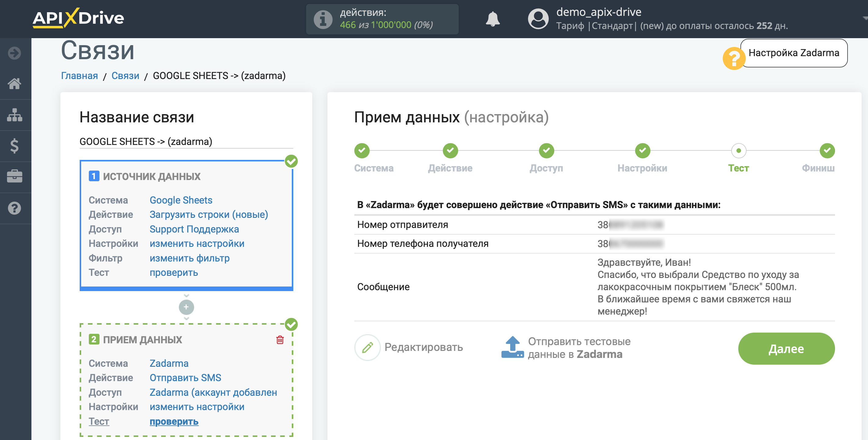Open billing via sidebar dollar icon
This screenshot has height=440, width=868.
(x=14, y=146)
